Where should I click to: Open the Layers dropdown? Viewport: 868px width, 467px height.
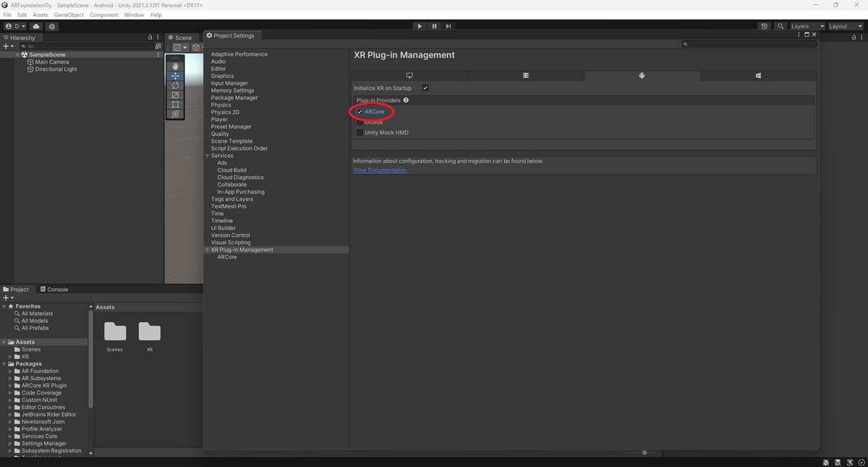(807, 26)
